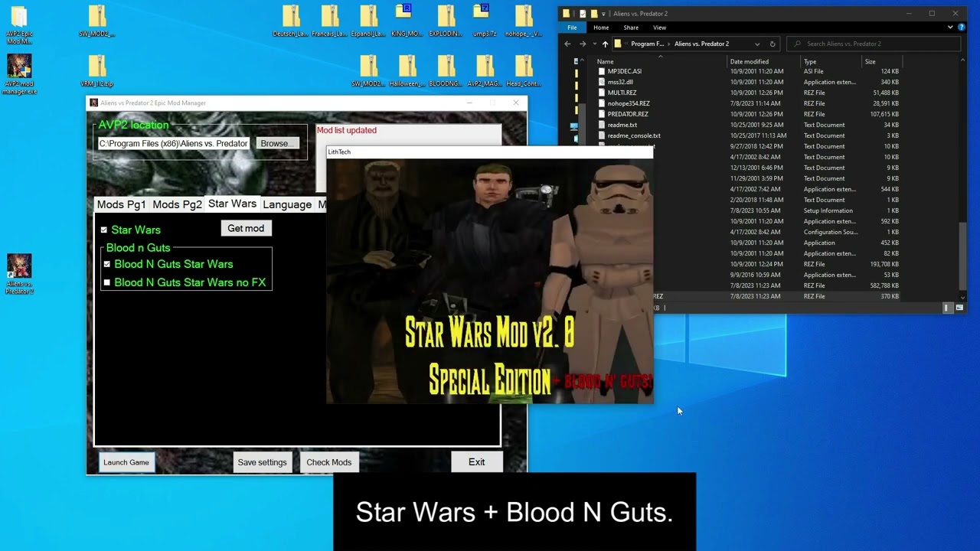The width and height of the screenshot is (980, 551).
Task: Open the Aliens vs. Predator 2 desktop shortcut
Action: point(19,274)
